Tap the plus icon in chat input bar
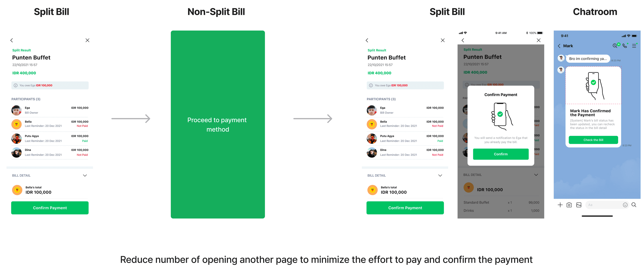Image resolution: width=644 pixels, height=270 pixels. pyautogui.click(x=560, y=205)
